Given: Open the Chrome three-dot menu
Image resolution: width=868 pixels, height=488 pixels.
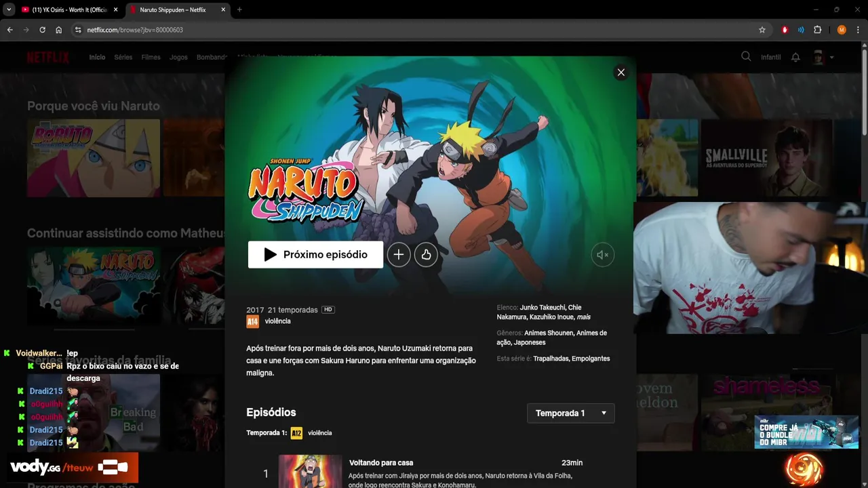Looking at the screenshot, I should pos(858,30).
